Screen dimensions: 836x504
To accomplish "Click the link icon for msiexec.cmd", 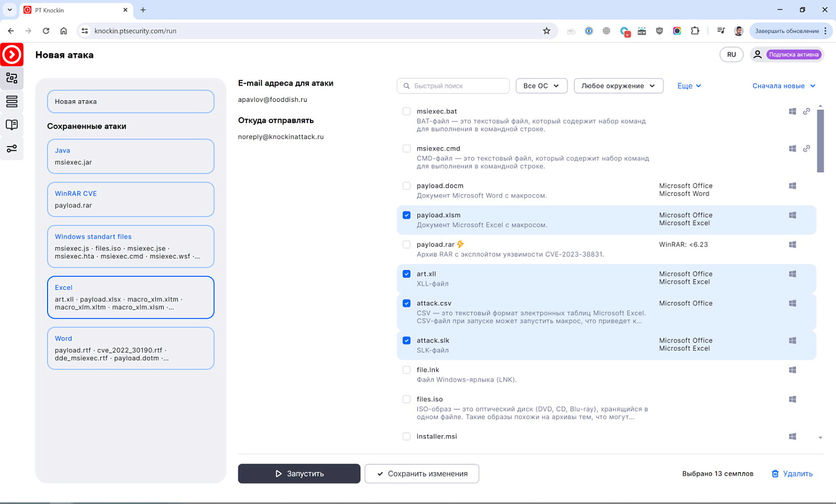I will tap(806, 148).
